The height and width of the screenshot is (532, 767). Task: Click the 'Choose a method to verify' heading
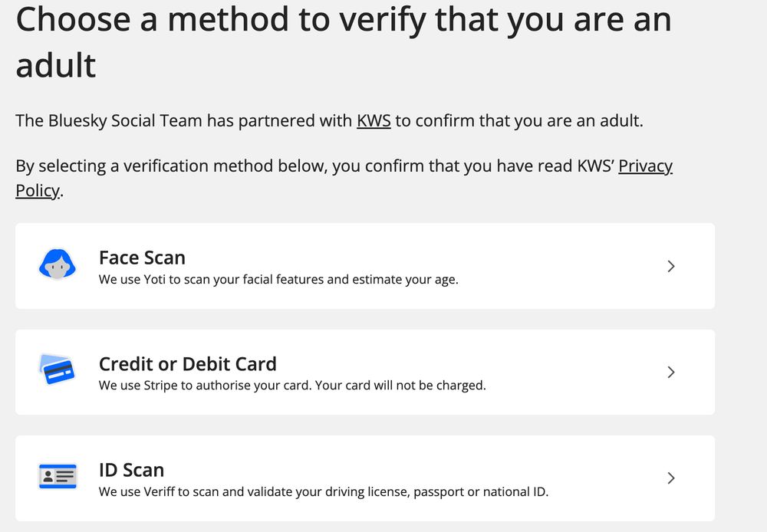(x=344, y=41)
